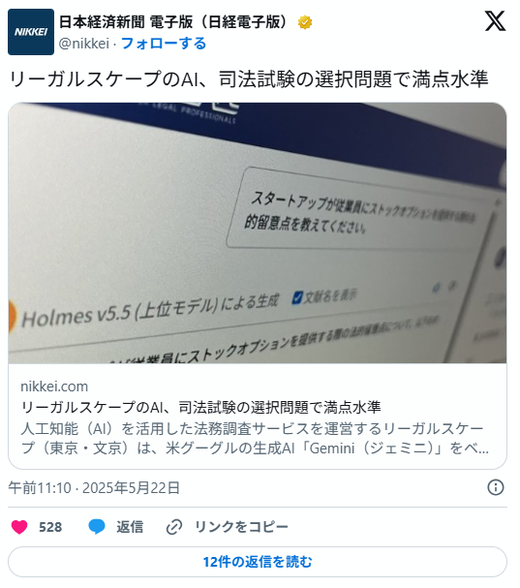Open the post info circle icon
This screenshot has width=520, height=588.
(496, 488)
